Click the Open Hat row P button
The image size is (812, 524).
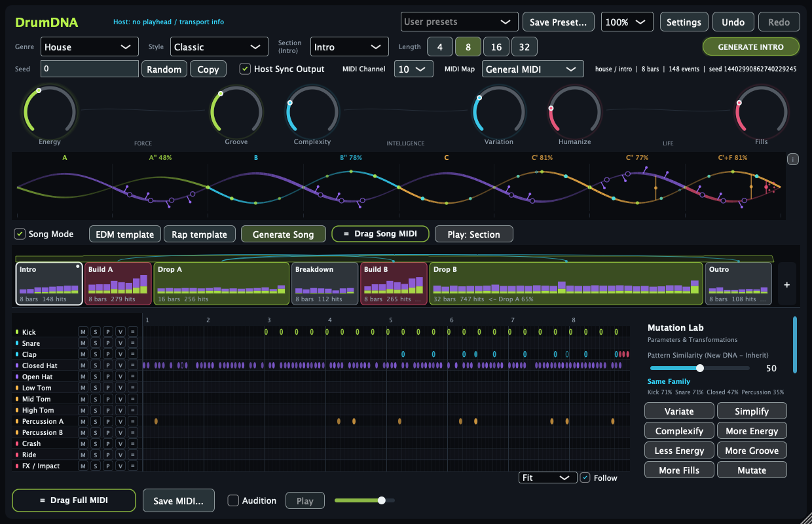click(x=108, y=377)
